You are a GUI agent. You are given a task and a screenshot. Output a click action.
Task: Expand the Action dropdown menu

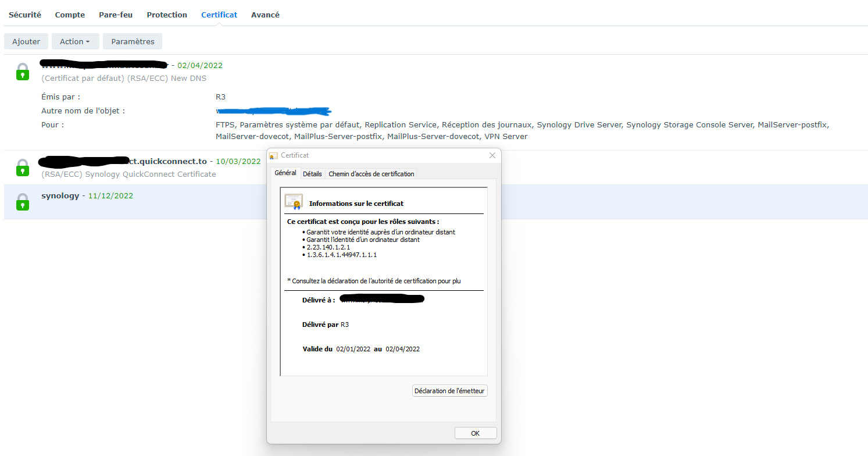point(75,41)
